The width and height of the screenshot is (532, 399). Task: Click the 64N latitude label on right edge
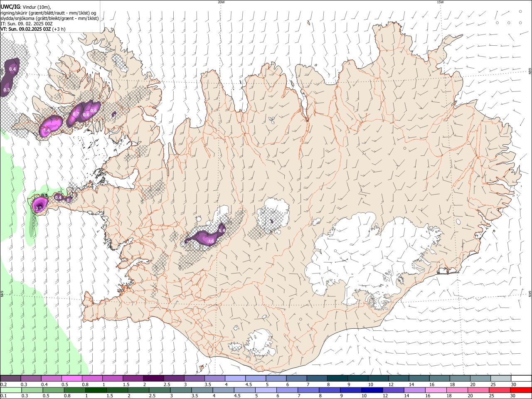pyautogui.click(x=530, y=294)
